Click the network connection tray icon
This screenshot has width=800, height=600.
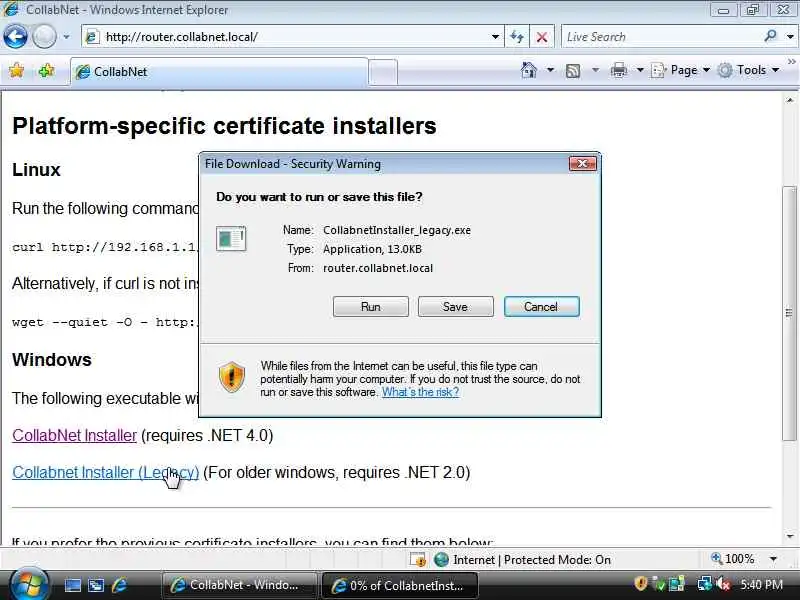coord(705,584)
